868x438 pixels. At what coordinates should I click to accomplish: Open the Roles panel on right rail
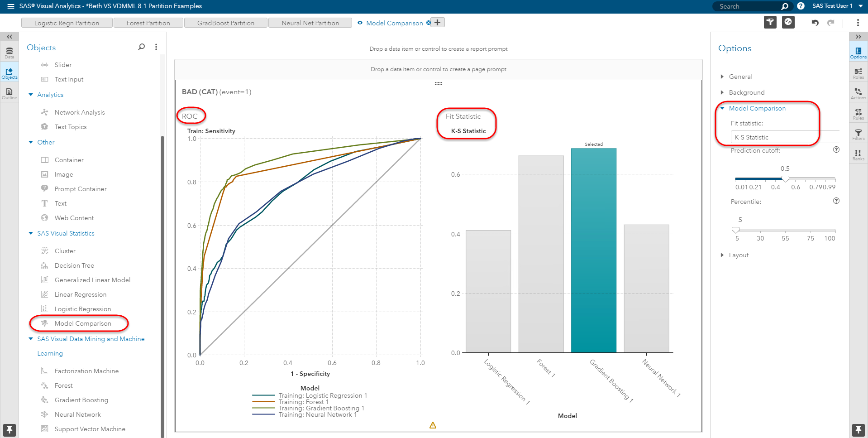click(x=858, y=73)
